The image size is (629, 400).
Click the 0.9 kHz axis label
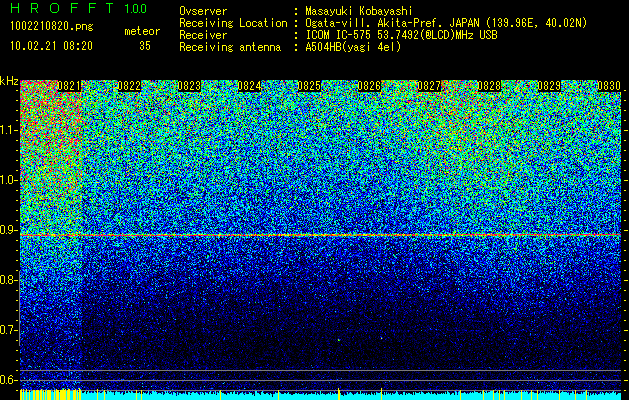click(9, 230)
